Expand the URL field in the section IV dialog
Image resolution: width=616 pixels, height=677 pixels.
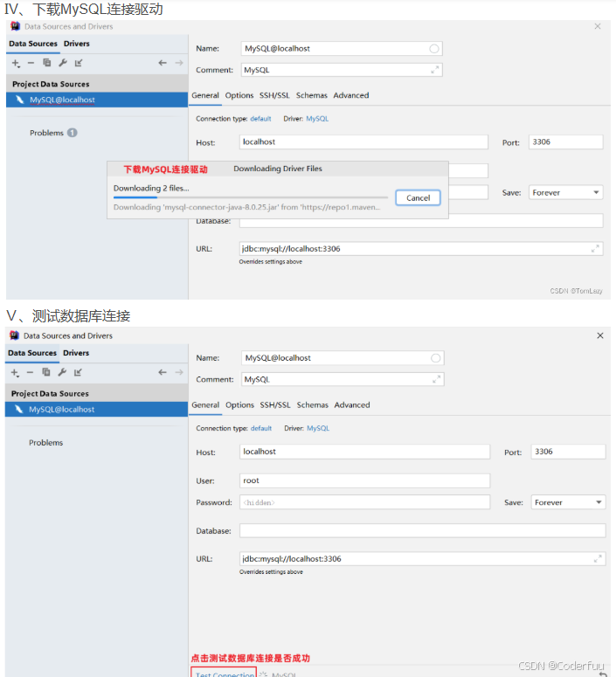coord(595,249)
